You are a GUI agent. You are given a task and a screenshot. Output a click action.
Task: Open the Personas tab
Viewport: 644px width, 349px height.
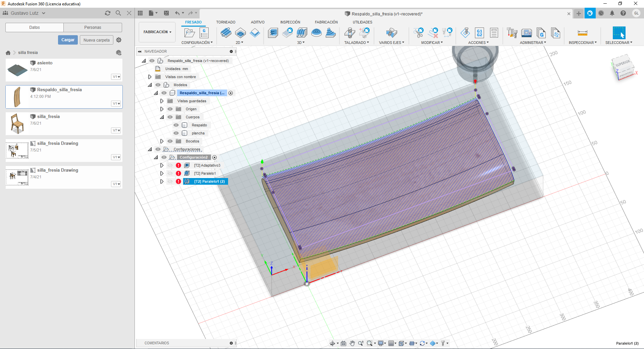tap(93, 27)
